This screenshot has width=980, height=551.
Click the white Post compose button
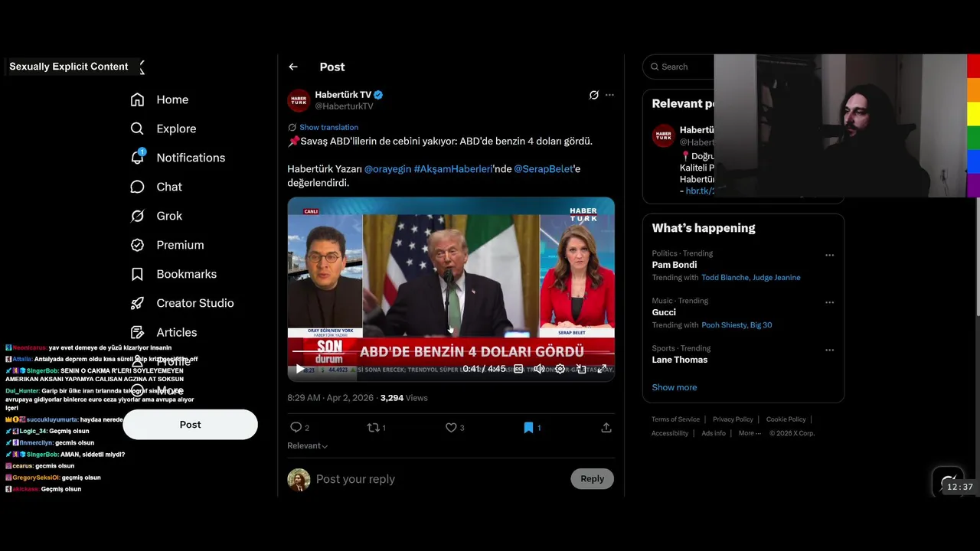[191, 425]
